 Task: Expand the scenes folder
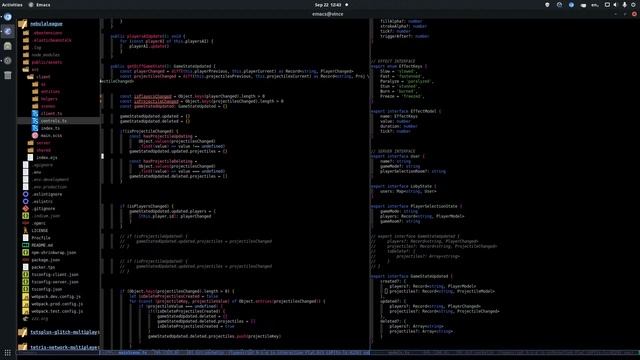(48, 106)
